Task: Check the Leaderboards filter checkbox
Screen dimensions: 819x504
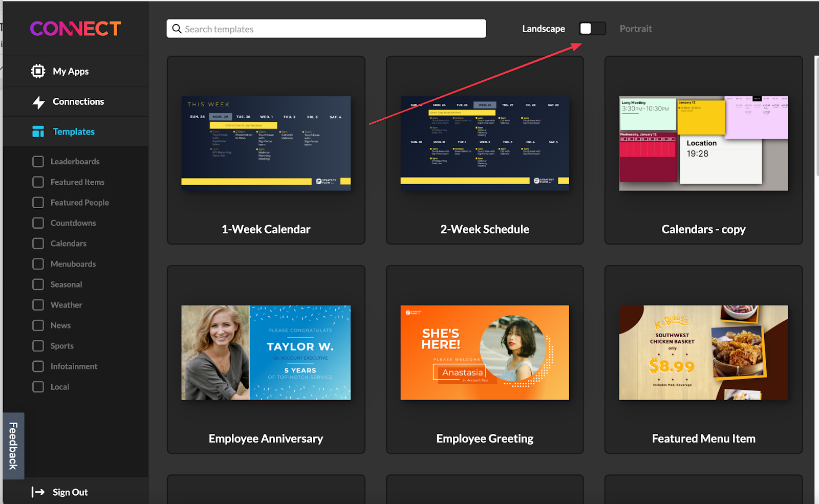Action: click(x=38, y=161)
